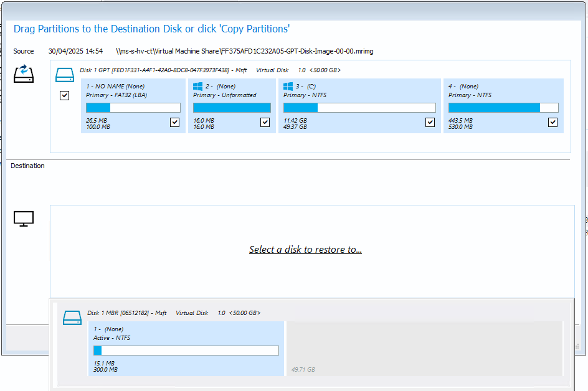Uncheck the master checkbox for Disk 1 GPT

64,95
